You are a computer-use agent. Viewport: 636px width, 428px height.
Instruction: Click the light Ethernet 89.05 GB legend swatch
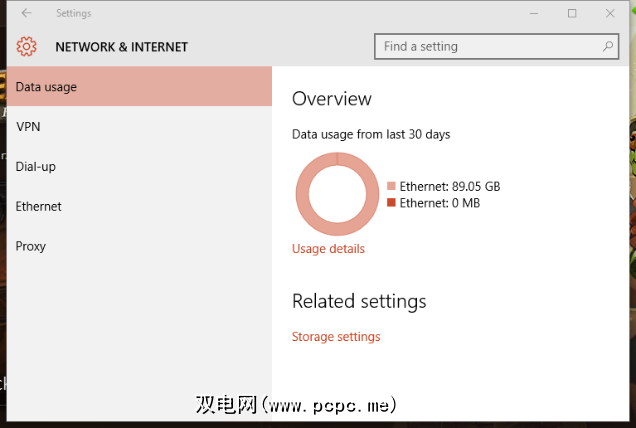point(392,186)
